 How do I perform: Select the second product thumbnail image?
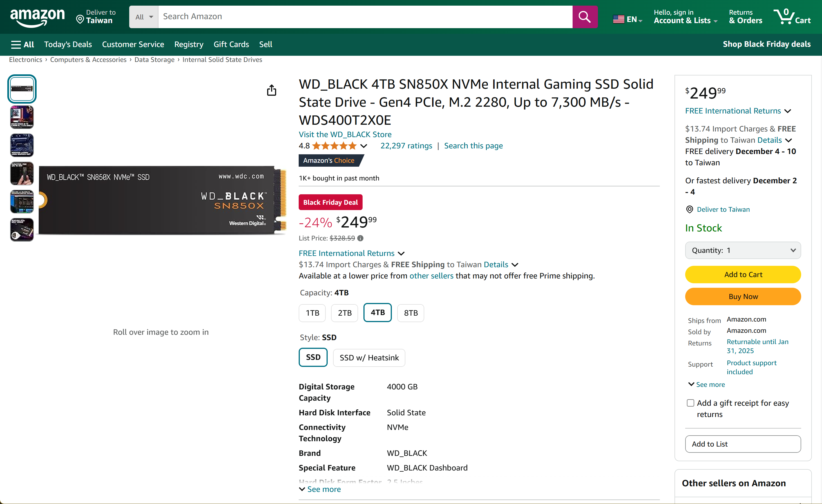(x=22, y=117)
